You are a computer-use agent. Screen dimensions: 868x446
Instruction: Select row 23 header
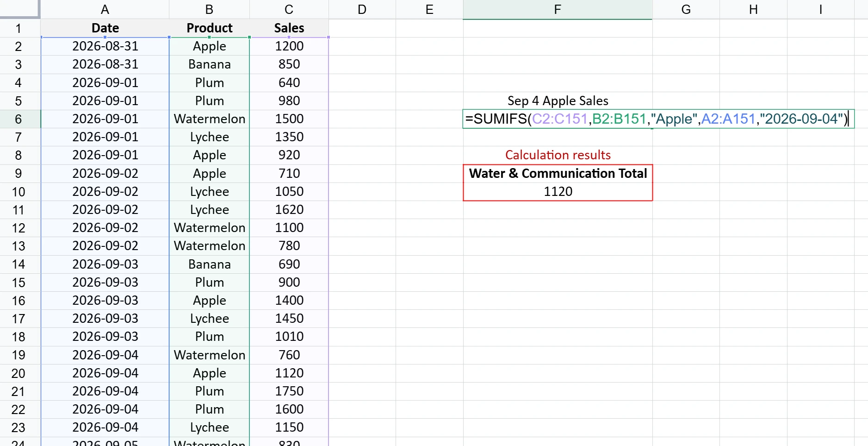coord(19,427)
